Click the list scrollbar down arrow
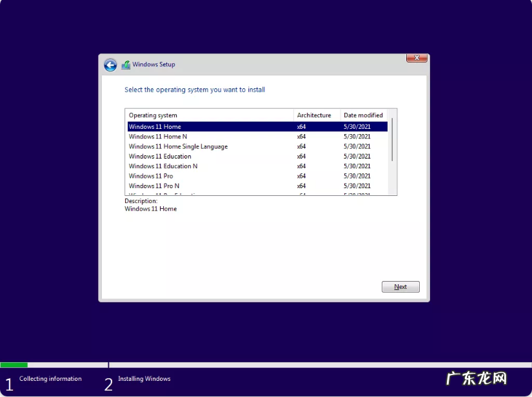This screenshot has height=397, width=532. coord(393,193)
